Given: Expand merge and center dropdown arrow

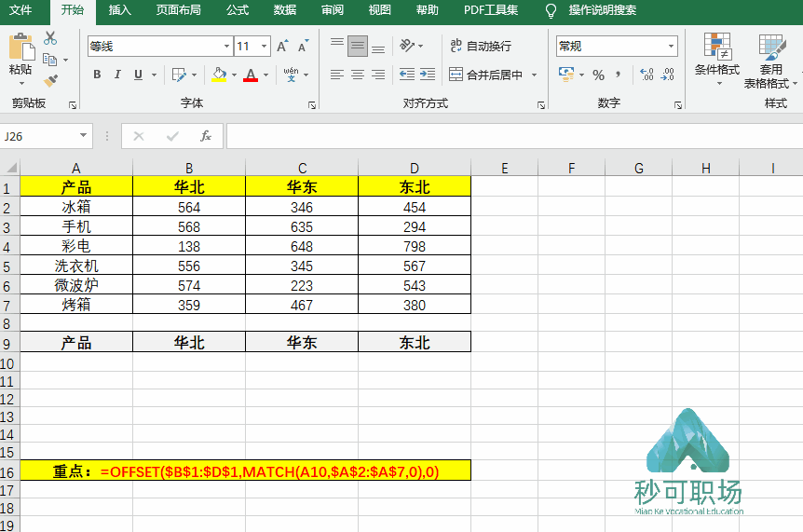Looking at the screenshot, I should (x=534, y=75).
